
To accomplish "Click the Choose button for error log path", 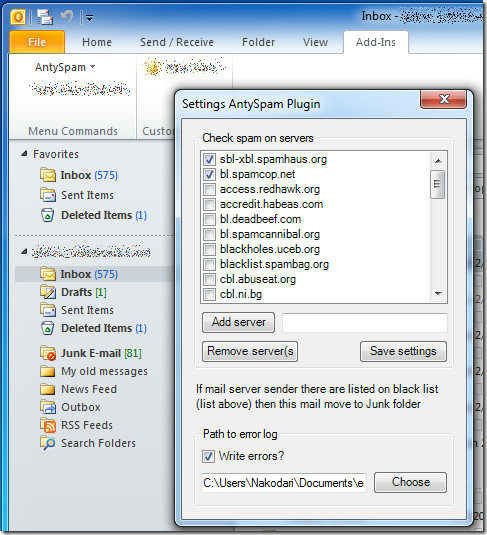I will pos(411,482).
